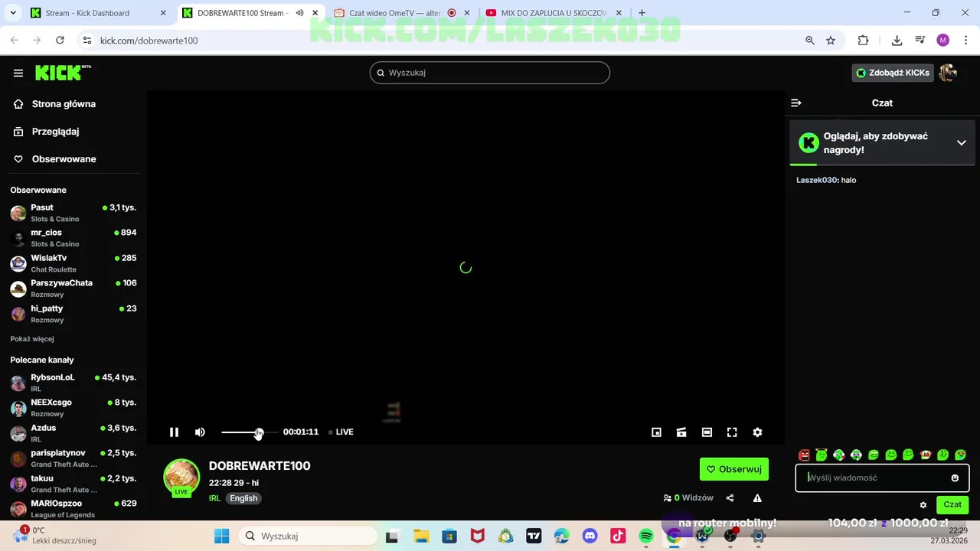Click the DOBREWARTE100 streamer avatar

pos(181,478)
